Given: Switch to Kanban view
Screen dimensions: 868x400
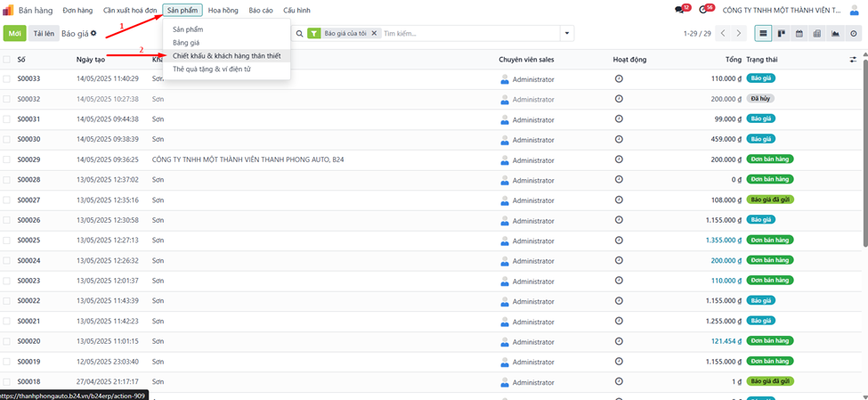Looking at the screenshot, I should tap(782, 34).
